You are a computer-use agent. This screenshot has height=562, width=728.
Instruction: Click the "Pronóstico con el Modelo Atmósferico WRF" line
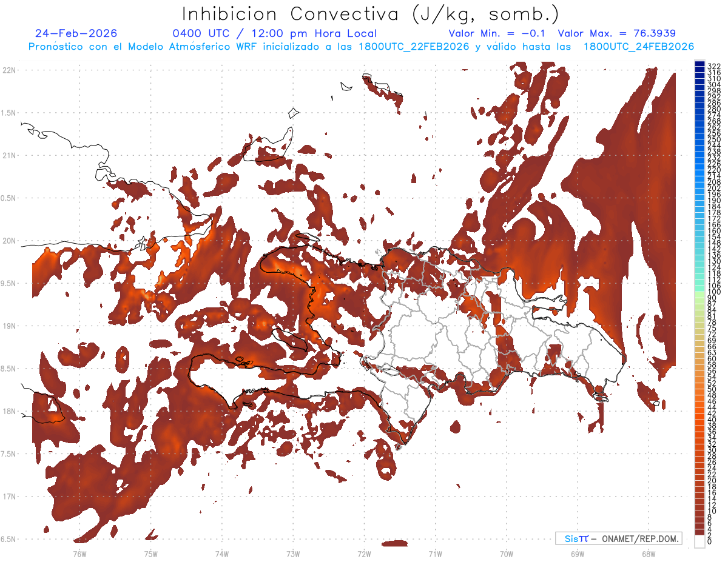coord(361,47)
